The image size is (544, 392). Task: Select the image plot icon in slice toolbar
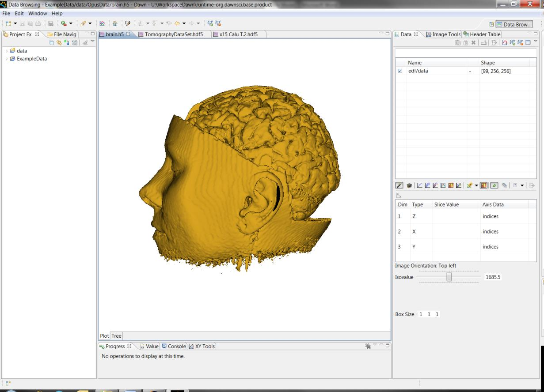tap(443, 185)
